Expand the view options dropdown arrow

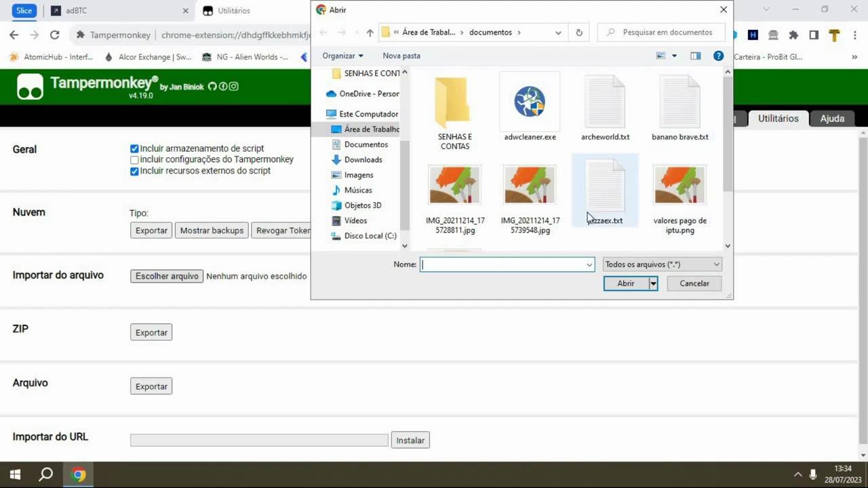pyautogui.click(x=674, y=56)
